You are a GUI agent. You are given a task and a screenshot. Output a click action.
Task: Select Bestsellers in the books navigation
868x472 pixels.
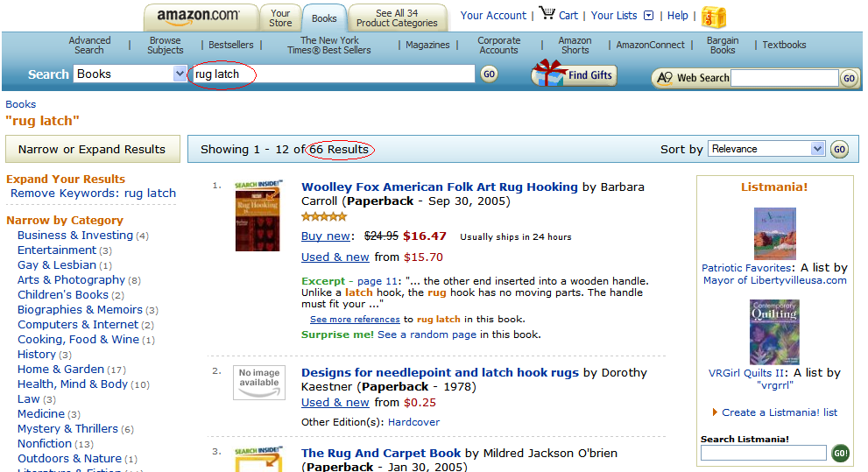pyautogui.click(x=231, y=46)
